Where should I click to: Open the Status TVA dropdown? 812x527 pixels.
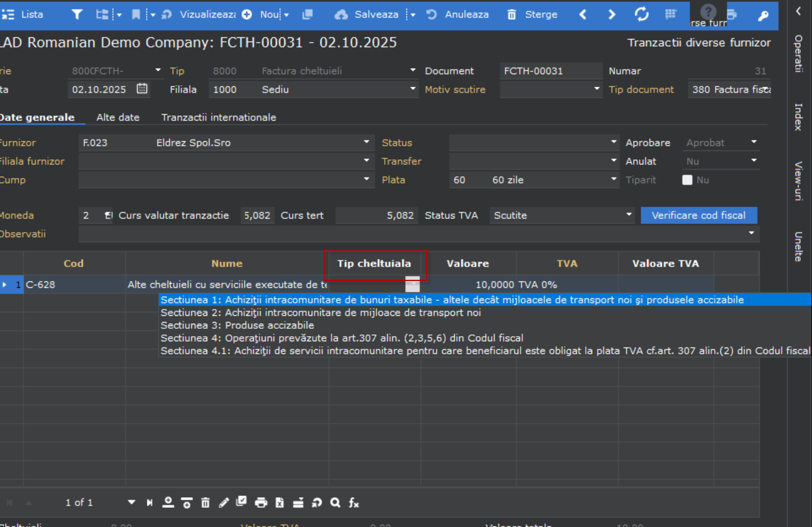point(629,215)
